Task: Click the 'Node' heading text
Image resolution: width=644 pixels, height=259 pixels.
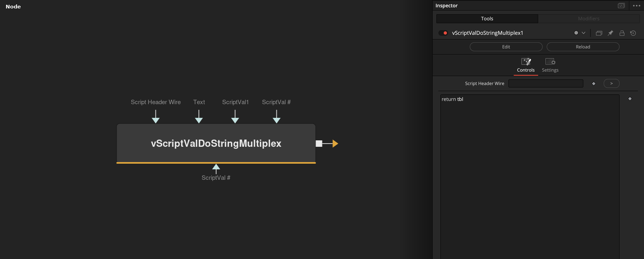Action: (x=13, y=6)
